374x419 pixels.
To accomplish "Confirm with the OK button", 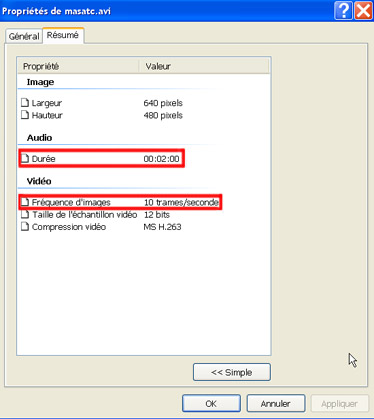I will (x=211, y=403).
